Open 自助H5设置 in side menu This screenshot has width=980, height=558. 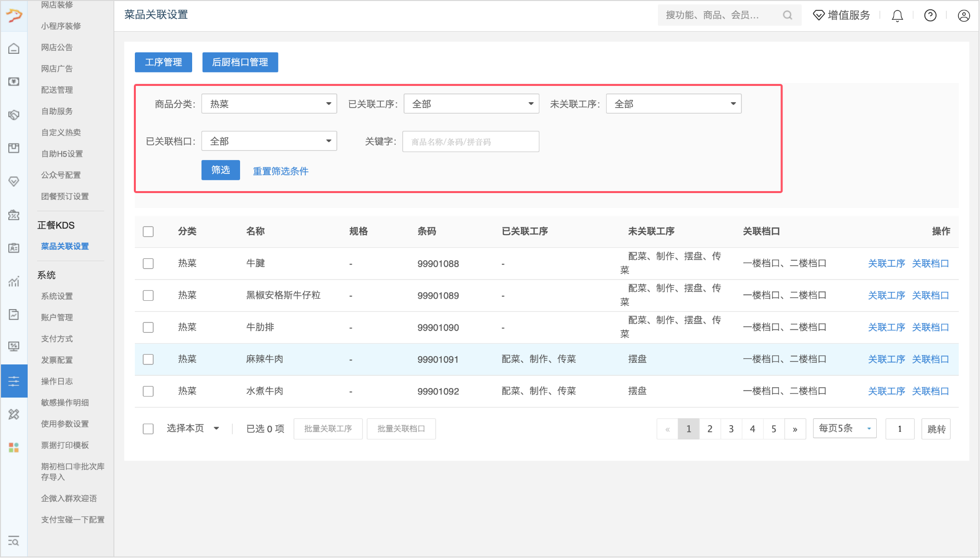pyautogui.click(x=62, y=154)
